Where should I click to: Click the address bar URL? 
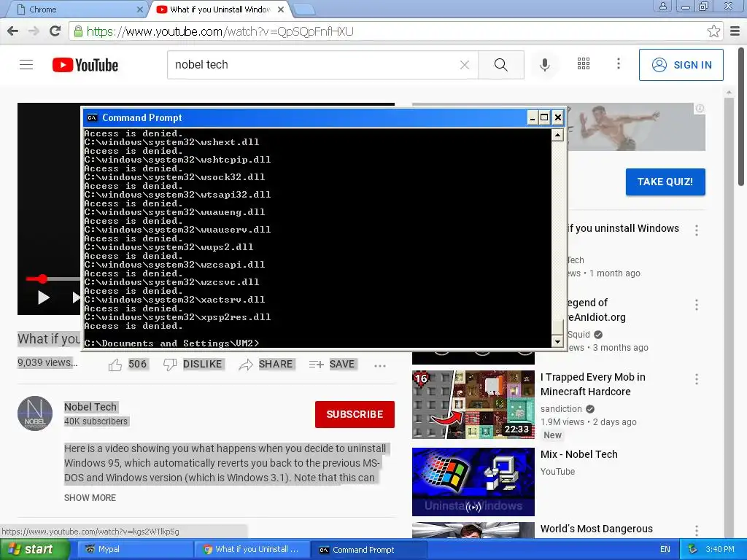pyautogui.click(x=220, y=31)
